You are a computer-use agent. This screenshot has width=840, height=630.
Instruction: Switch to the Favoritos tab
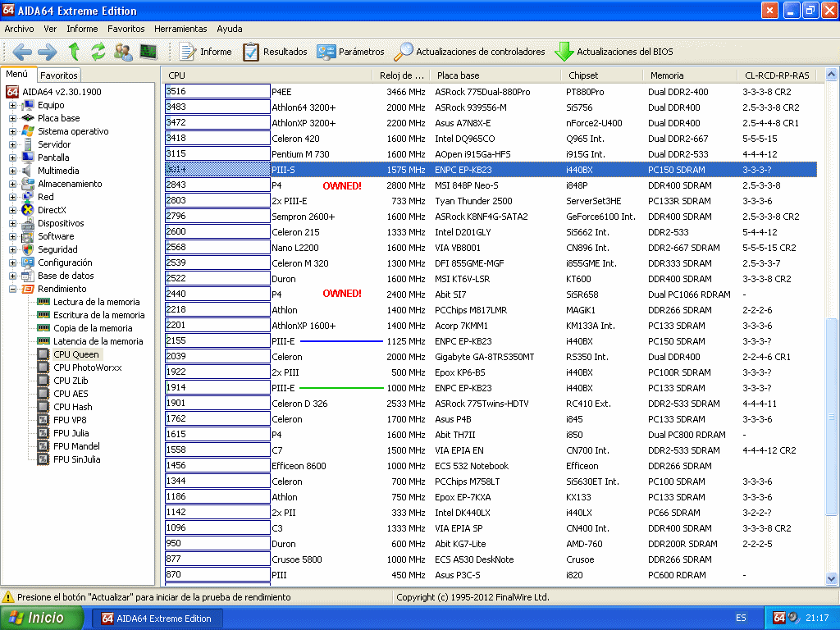pyautogui.click(x=59, y=75)
